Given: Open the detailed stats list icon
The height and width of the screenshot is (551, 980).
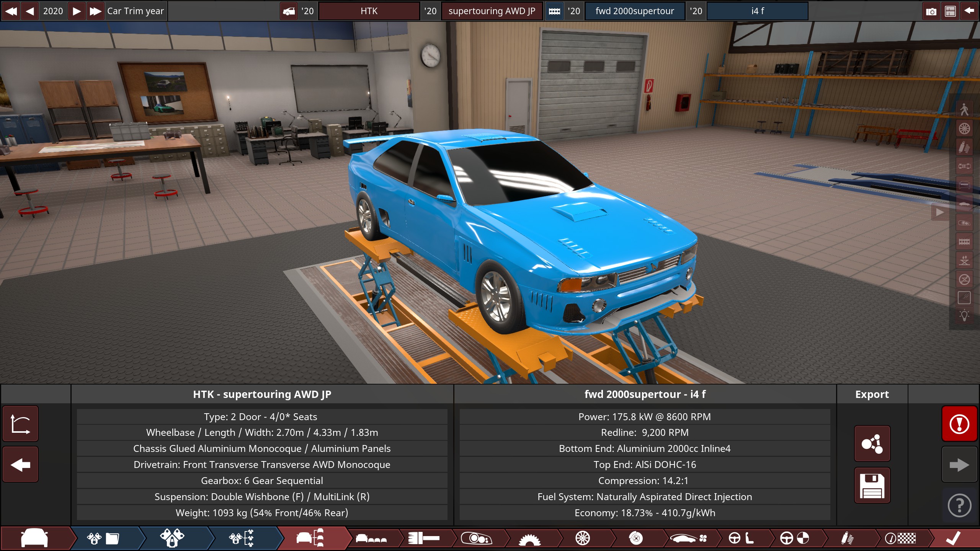Looking at the screenshot, I should 950,11.
